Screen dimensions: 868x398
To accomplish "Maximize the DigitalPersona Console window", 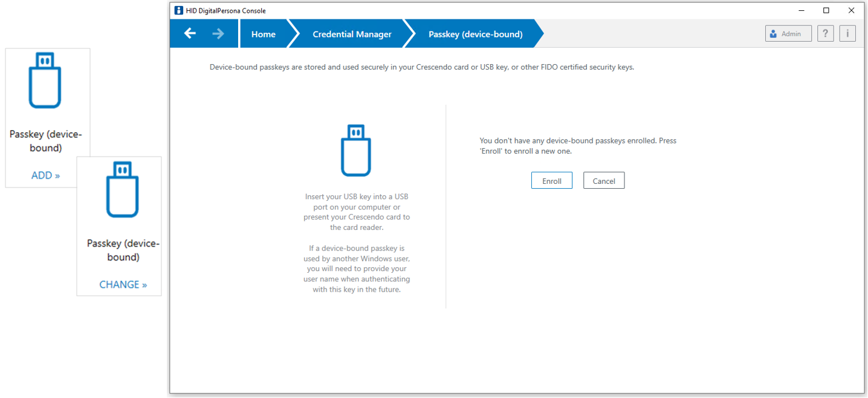I will [826, 10].
